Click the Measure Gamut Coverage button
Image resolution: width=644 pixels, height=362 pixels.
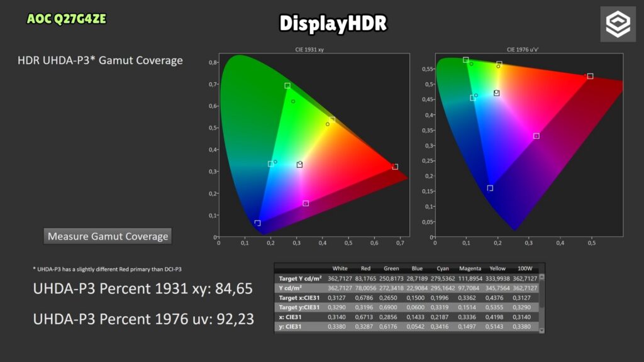point(108,236)
